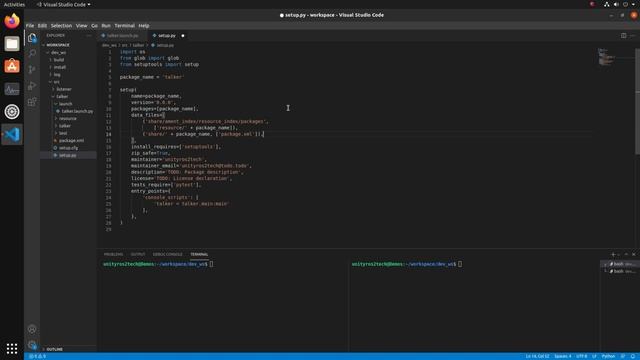Click the UTF-8 encoding status item
640x360 pixels.
[582, 356]
